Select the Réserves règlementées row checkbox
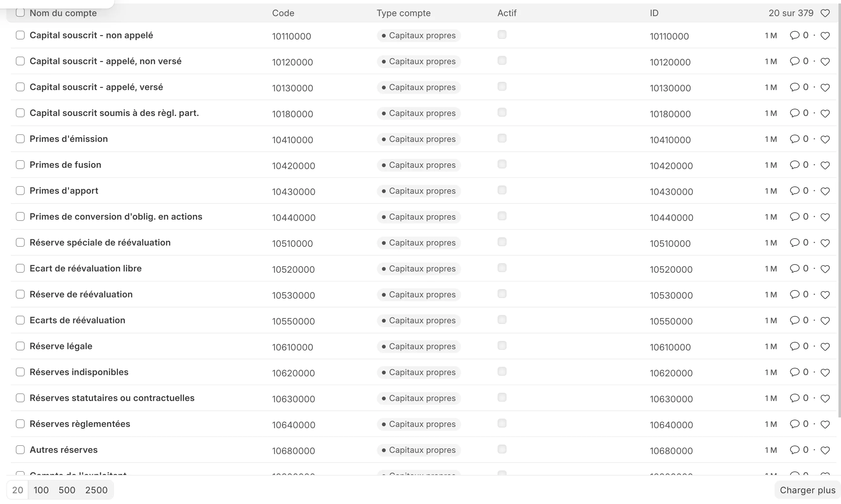Image resolution: width=841 pixels, height=504 pixels. coord(20,423)
